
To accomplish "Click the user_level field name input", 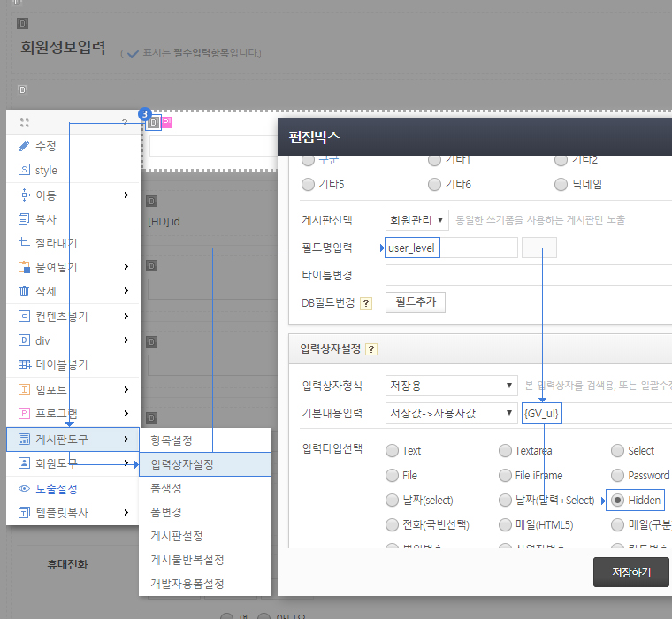I will pyautogui.click(x=451, y=248).
